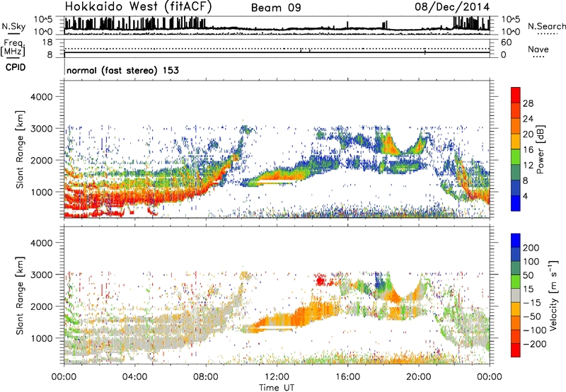Screen dimensions: 566x392
Task: Click the '20' power colorbar value
Action: [528, 134]
